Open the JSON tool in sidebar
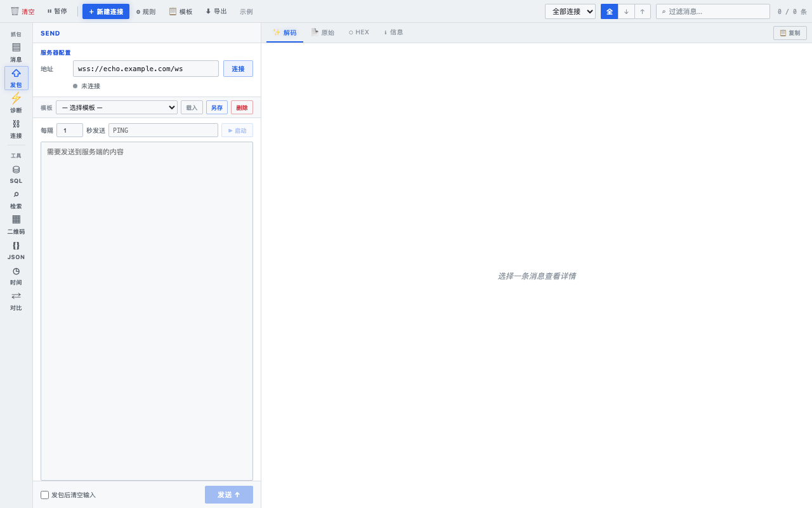The height and width of the screenshot is (508, 812). click(x=16, y=250)
